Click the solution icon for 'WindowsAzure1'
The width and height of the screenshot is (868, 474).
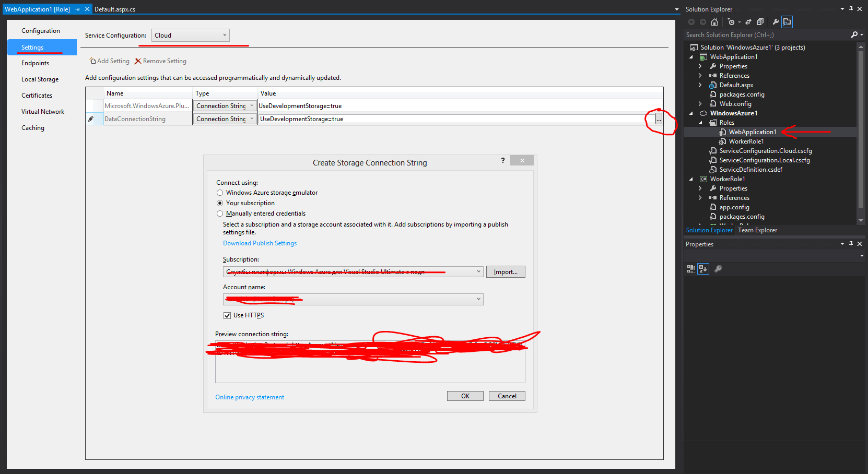[x=694, y=48]
